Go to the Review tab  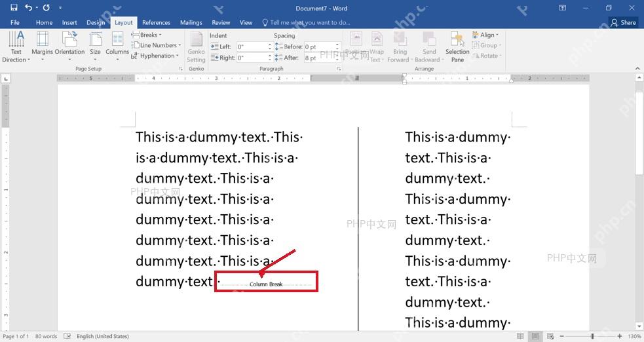[221, 22]
